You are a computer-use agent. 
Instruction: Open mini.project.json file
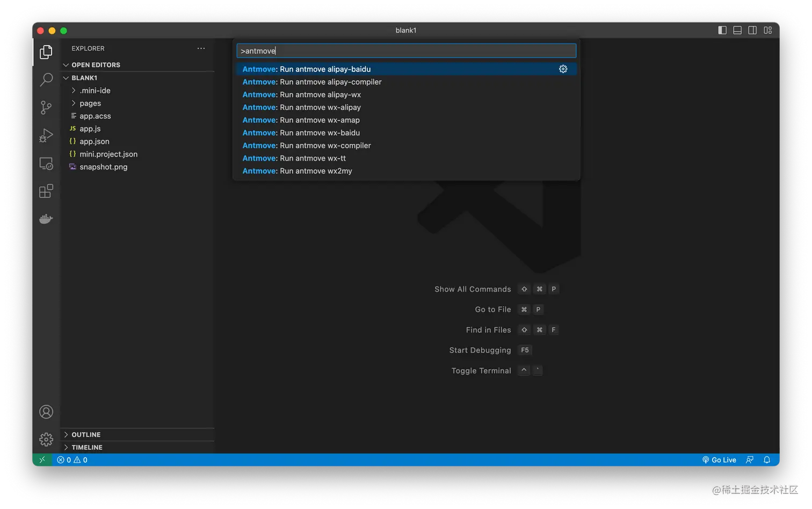[x=137, y=154]
